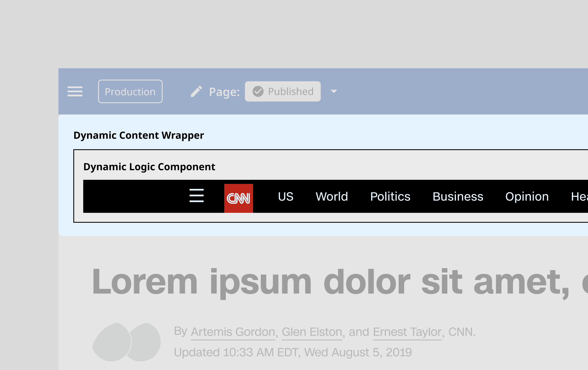The height and width of the screenshot is (370, 588).
Task: Click the red CNN logo
Action: coord(238,198)
